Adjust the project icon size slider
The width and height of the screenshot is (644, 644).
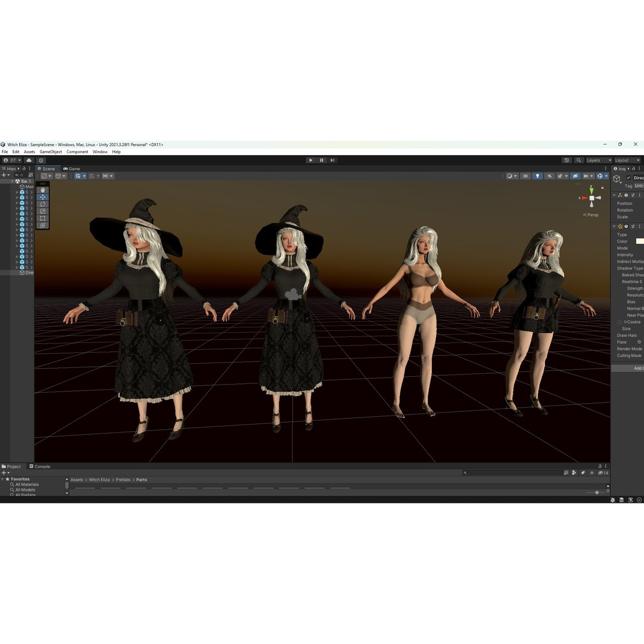597,493
